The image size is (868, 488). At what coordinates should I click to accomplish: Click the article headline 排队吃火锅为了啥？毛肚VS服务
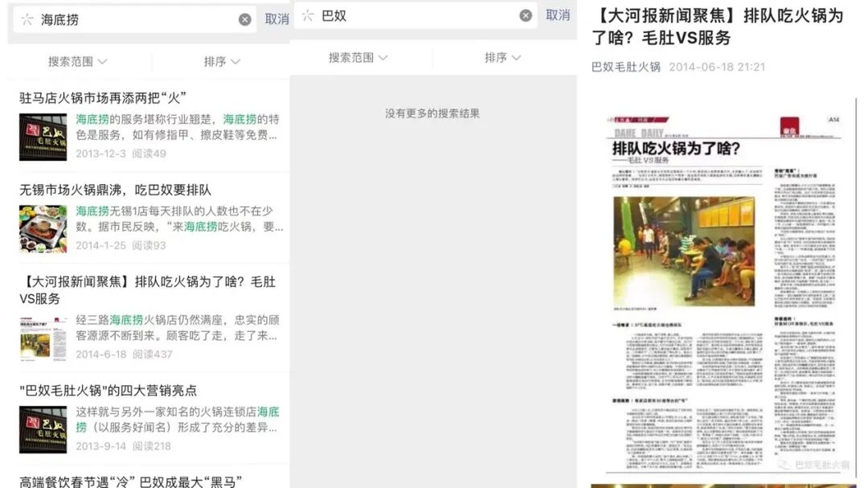(x=718, y=26)
